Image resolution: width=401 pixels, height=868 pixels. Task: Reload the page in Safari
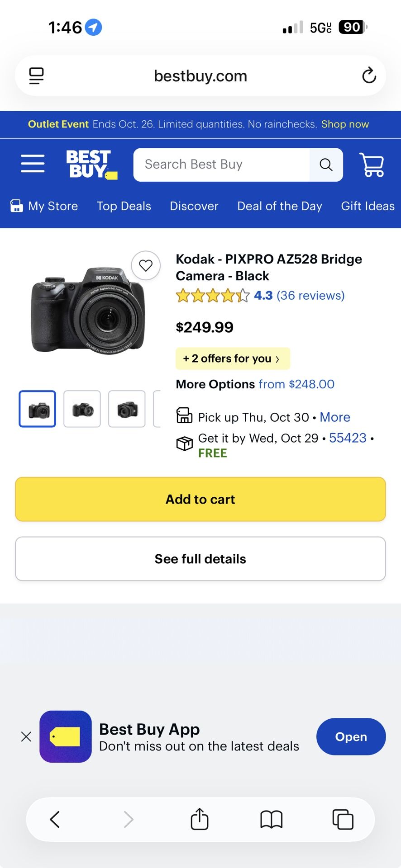point(369,75)
